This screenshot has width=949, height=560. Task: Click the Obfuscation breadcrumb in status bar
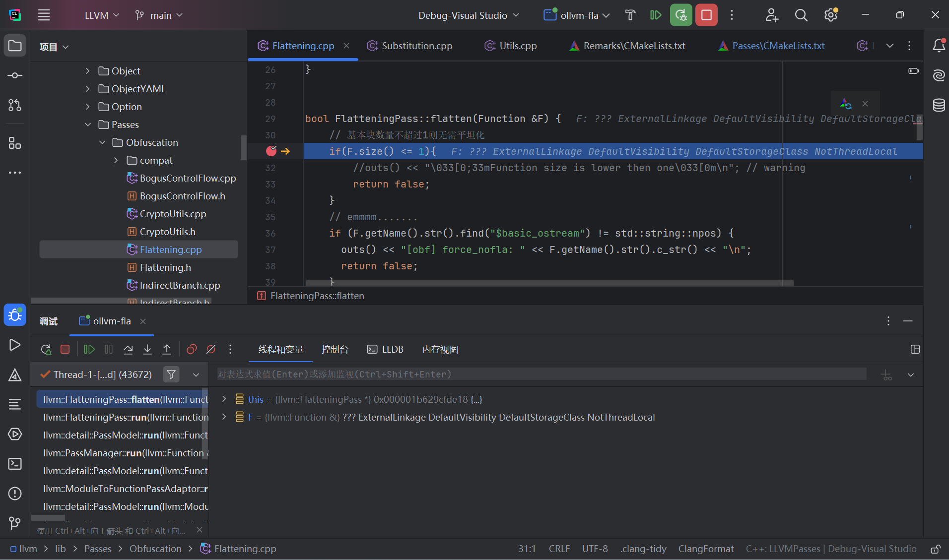pos(155,549)
